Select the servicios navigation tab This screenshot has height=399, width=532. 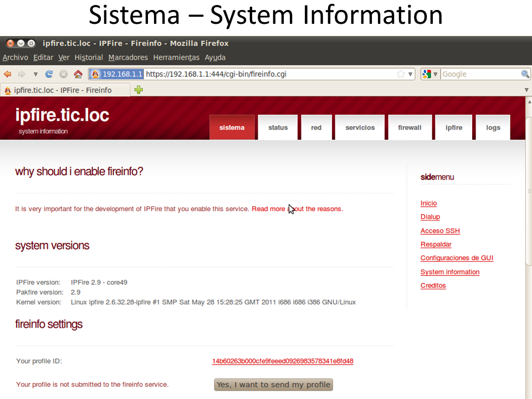(360, 127)
